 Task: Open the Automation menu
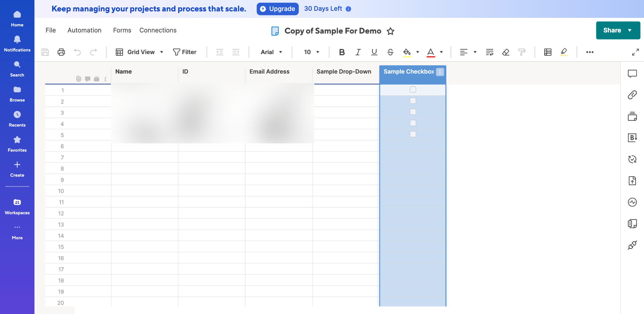pos(84,30)
